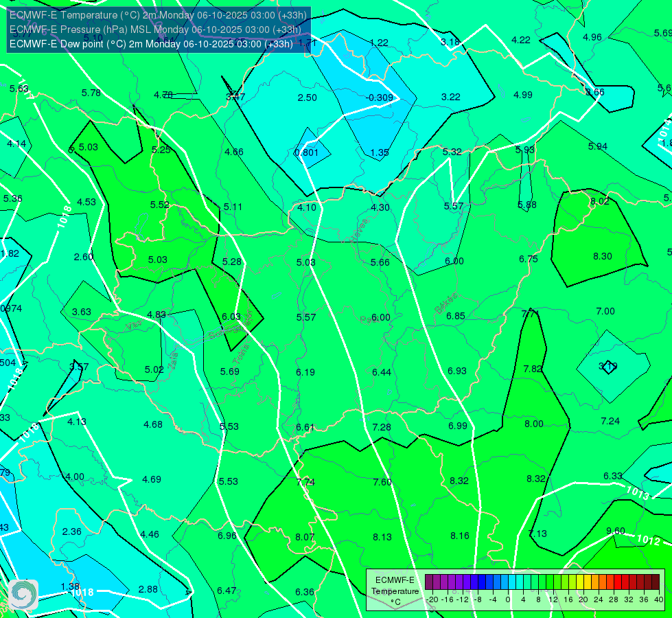Click the 6.19 temperature value

pyautogui.click(x=305, y=371)
